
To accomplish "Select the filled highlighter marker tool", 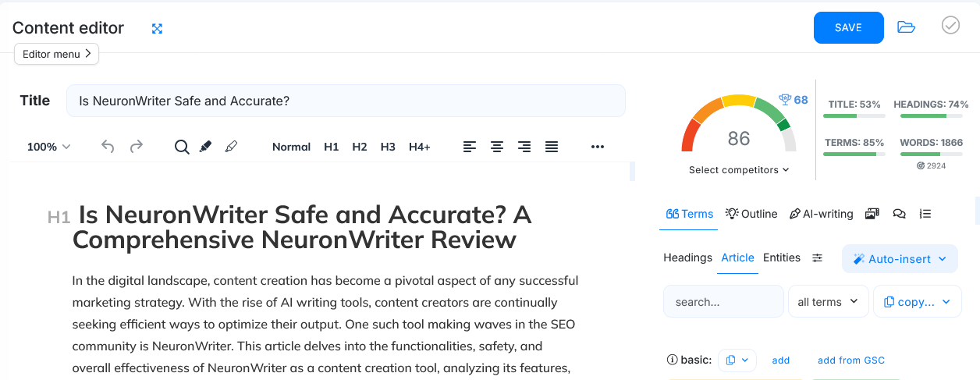I will (x=206, y=147).
